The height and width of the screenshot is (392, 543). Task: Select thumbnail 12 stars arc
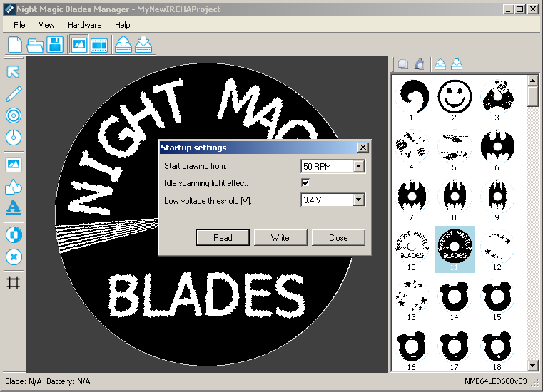point(497,249)
